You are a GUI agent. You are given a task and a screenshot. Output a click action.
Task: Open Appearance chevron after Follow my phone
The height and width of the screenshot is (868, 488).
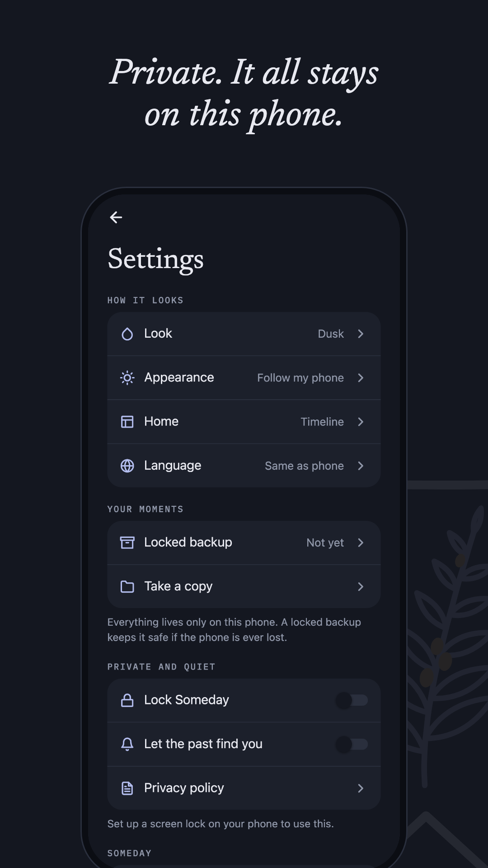pyautogui.click(x=361, y=377)
